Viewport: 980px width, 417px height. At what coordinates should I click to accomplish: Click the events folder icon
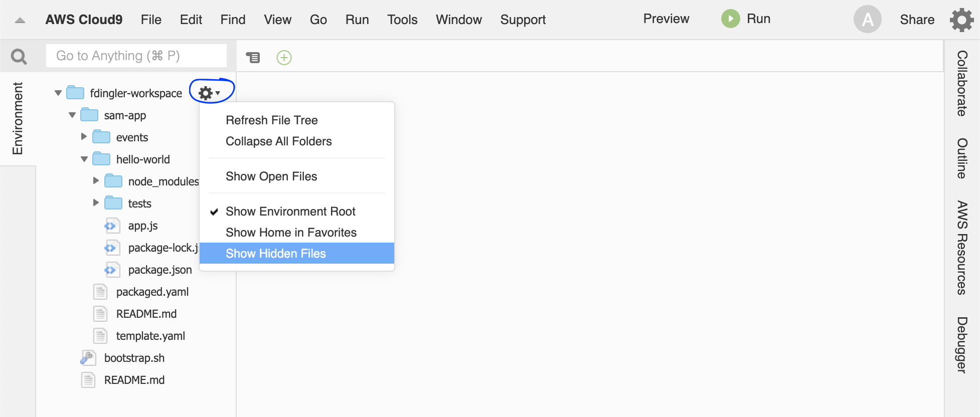(101, 137)
